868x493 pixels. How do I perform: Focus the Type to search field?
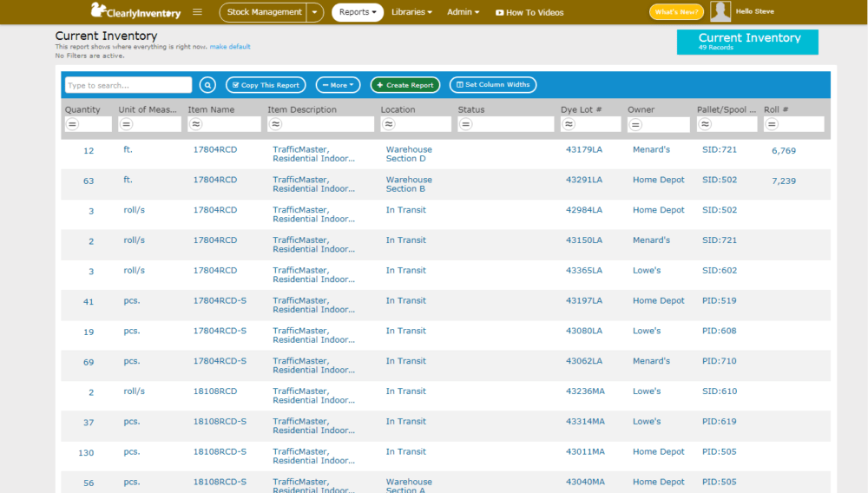[128, 85]
